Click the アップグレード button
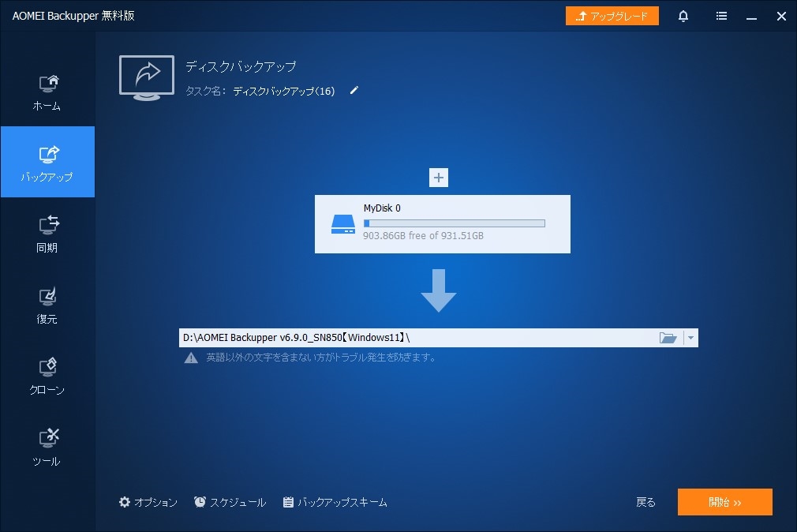This screenshot has height=532, width=797. [612, 16]
